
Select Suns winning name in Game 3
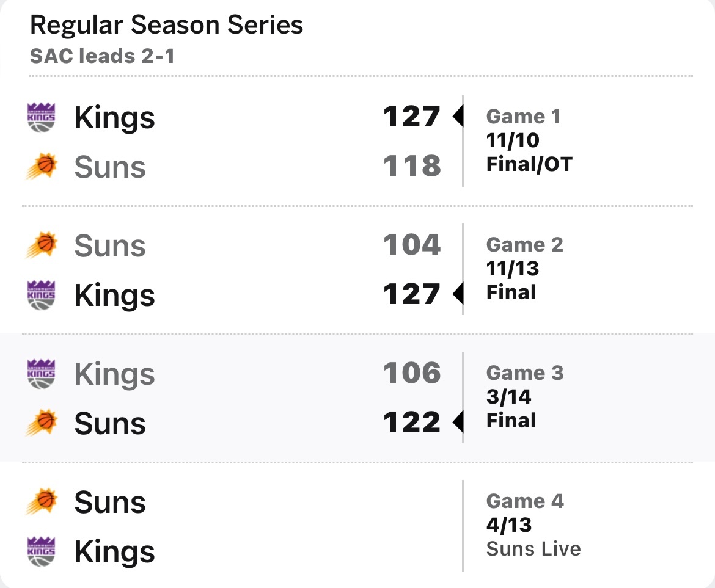[x=110, y=424]
